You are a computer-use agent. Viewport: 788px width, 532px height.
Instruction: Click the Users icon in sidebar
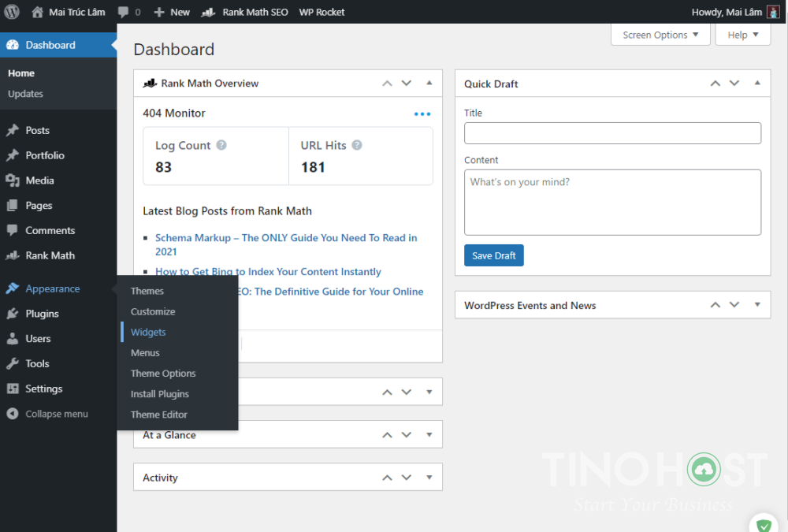point(13,338)
